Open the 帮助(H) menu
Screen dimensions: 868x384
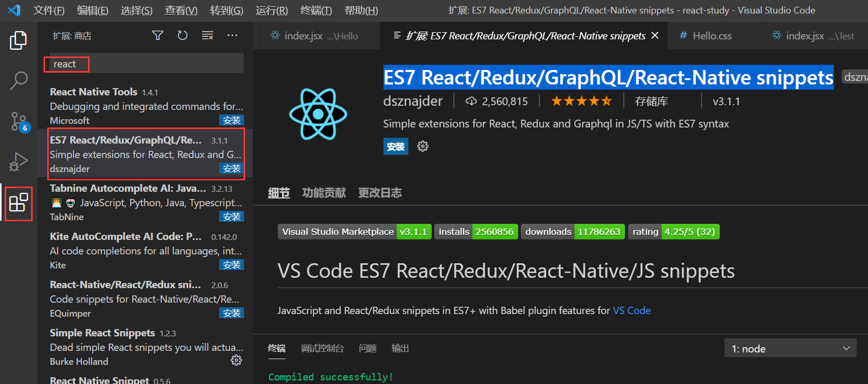click(361, 10)
